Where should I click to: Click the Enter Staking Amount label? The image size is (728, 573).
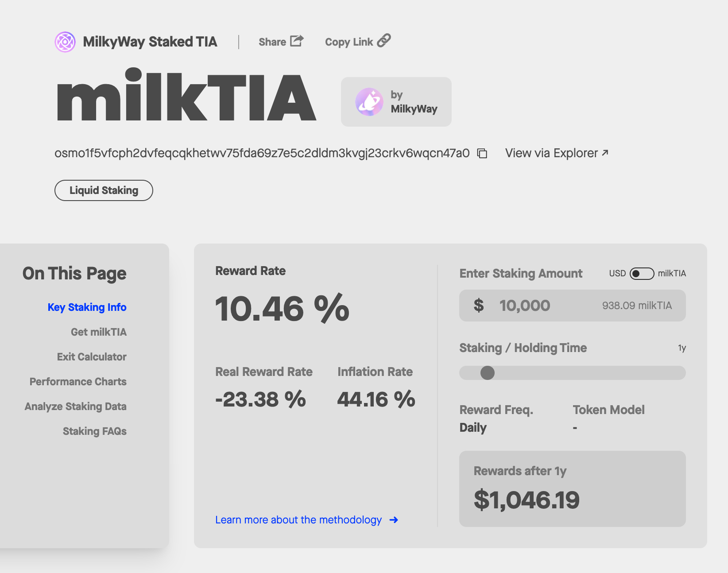pos(521,274)
